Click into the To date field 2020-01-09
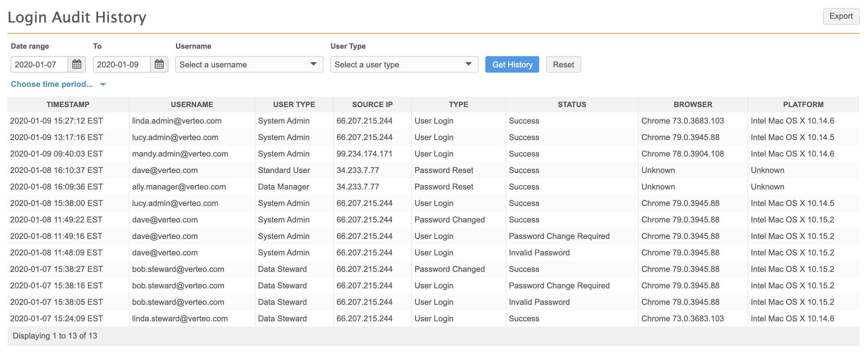Screen dimensions: 868x355 [x=122, y=64]
